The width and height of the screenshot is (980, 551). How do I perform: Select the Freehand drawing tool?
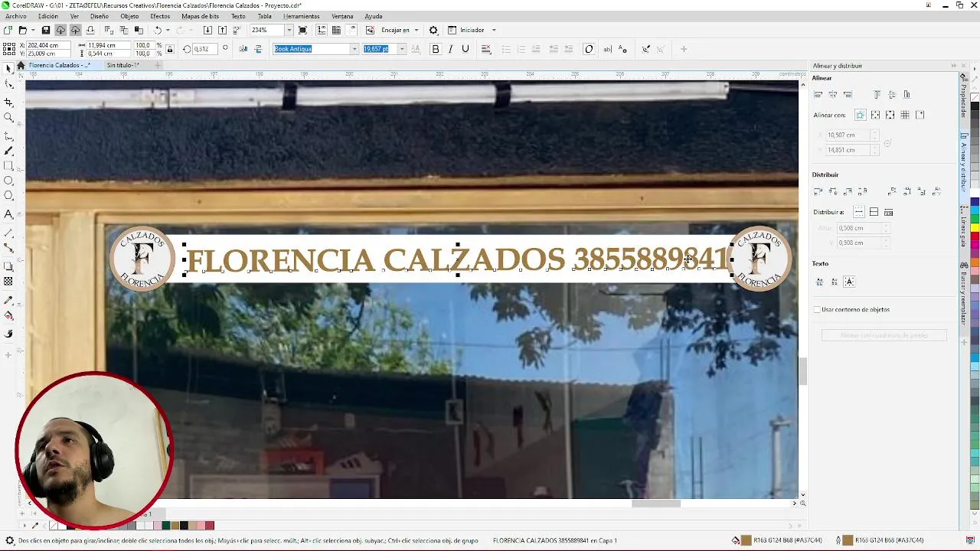[x=8, y=135]
